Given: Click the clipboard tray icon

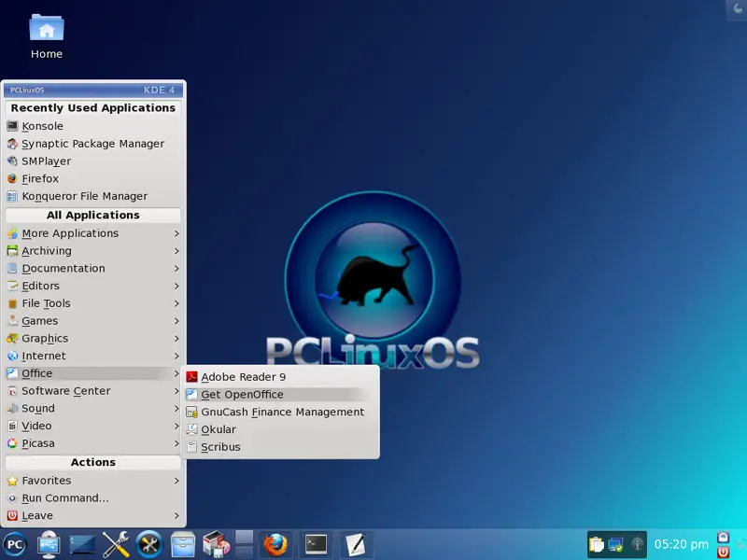Looking at the screenshot, I should 596,544.
